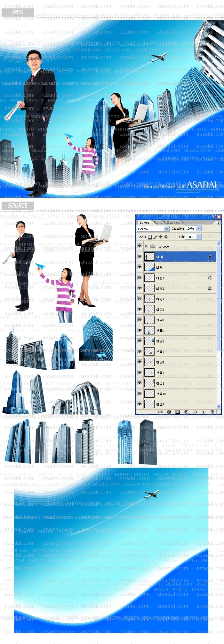Hide the 여자2 layer
This screenshot has width=224, height=644.
click(x=140, y=309)
